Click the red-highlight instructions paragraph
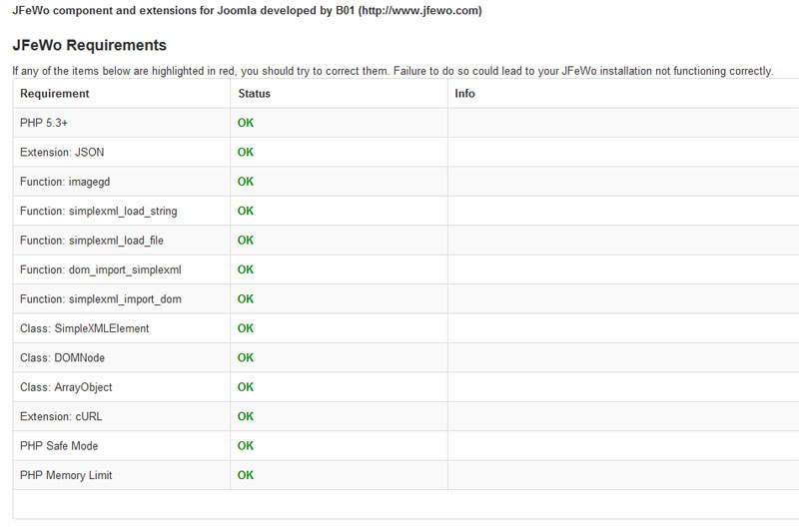The image size is (799, 532). coord(393,71)
